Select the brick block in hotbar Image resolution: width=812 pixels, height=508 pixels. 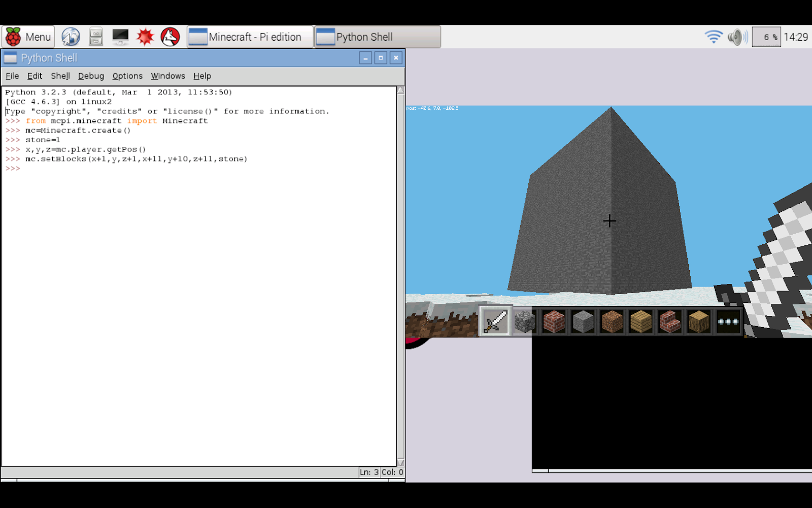(x=554, y=322)
